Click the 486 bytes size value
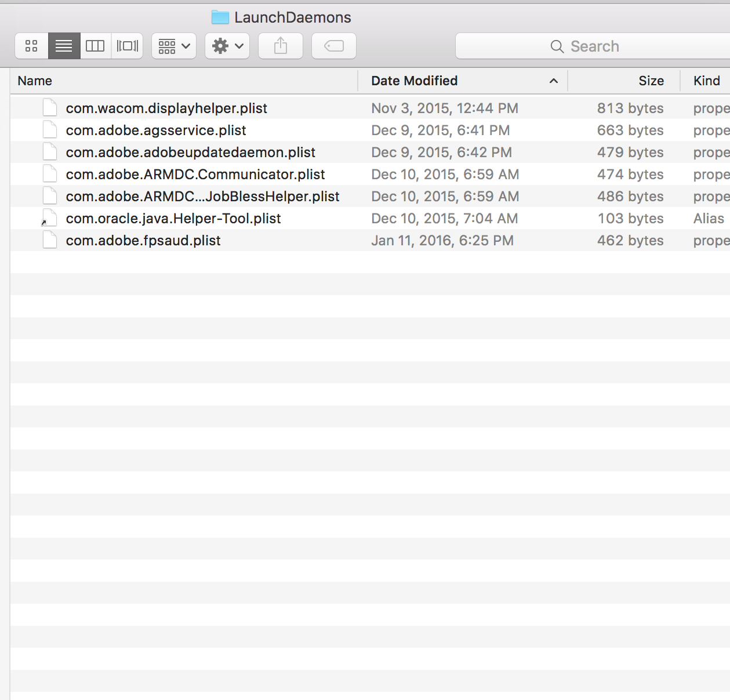The height and width of the screenshot is (700, 730). [x=630, y=197]
